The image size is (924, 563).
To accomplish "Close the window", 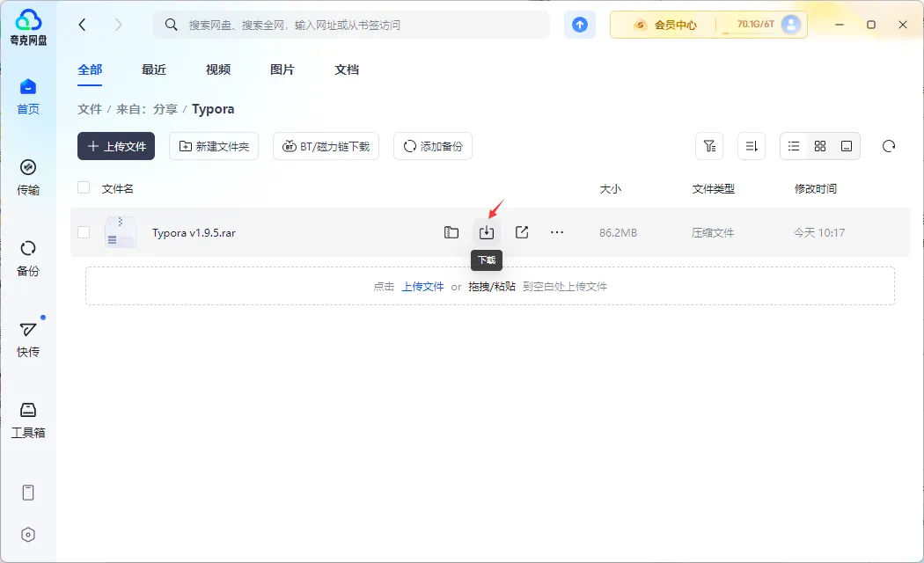I will [x=903, y=24].
